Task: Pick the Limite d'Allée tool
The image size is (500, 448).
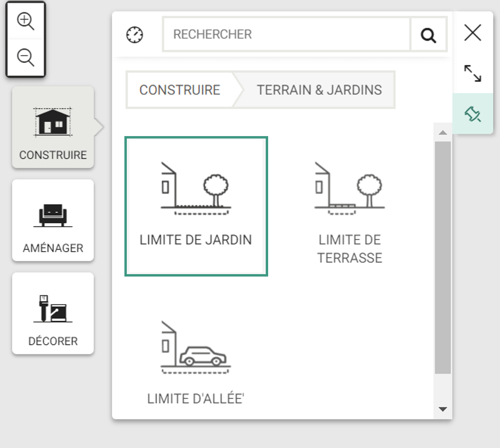Action: click(196, 363)
